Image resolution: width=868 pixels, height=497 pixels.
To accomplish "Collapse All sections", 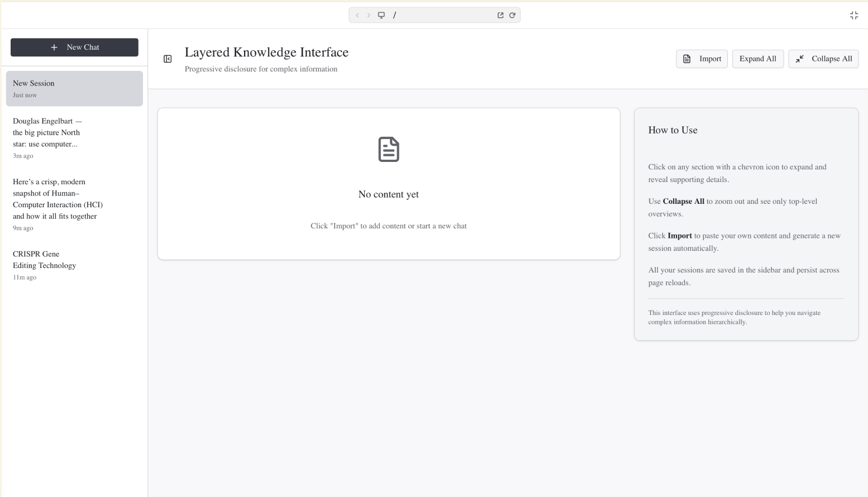I will click(823, 59).
